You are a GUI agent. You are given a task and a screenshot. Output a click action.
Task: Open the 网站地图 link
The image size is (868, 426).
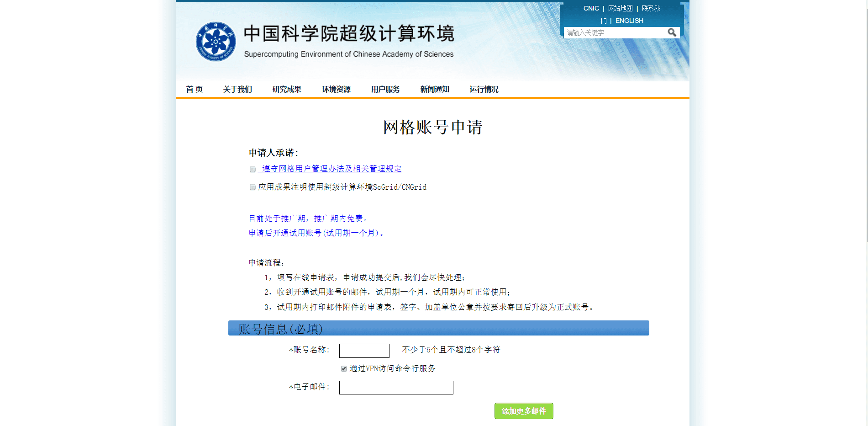pos(620,8)
